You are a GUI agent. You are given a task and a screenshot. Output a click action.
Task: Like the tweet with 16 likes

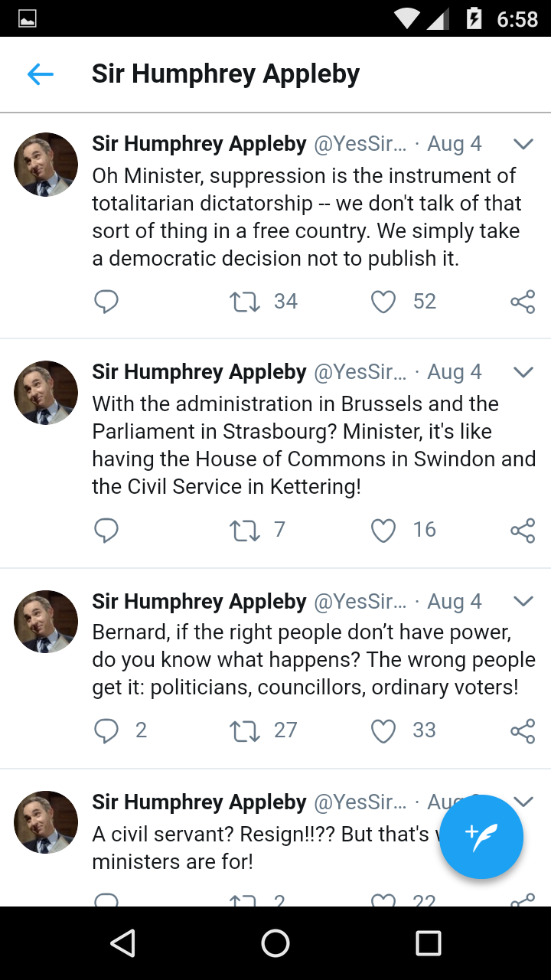(x=383, y=530)
